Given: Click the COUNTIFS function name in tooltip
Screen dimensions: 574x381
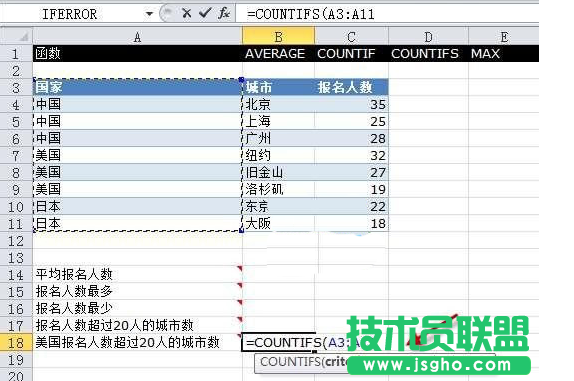Looking at the screenshot, I should click(x=290, y=362).
